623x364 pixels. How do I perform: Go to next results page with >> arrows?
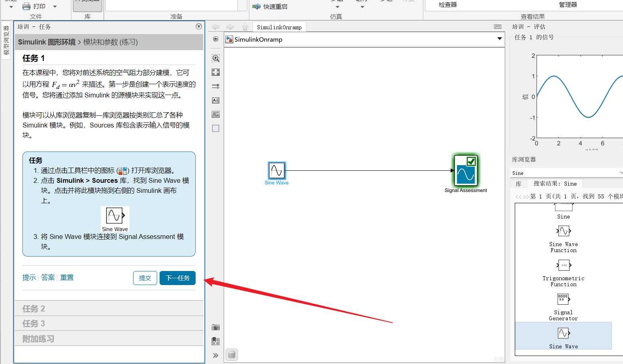click(526, 196)
